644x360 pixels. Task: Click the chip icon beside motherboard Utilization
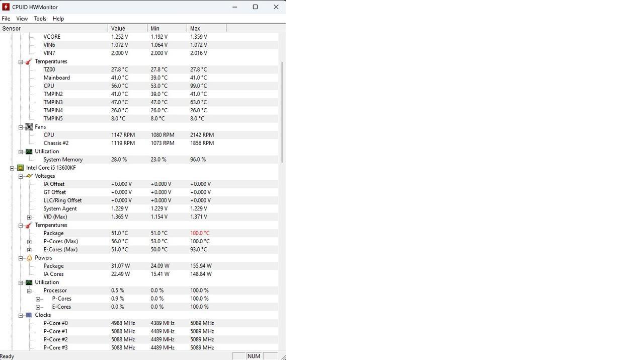pyautogui.click(x=29, y=152)
